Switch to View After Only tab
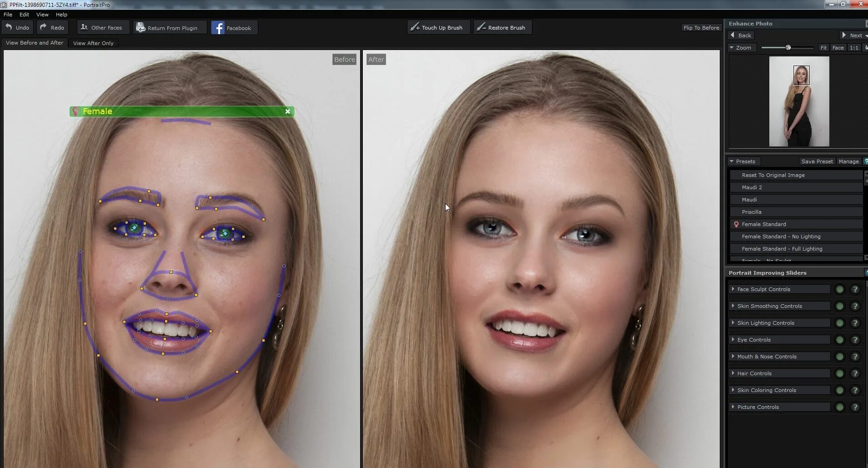Image resolution: width=868 pixels, height=468 pixels. point(93,43)
